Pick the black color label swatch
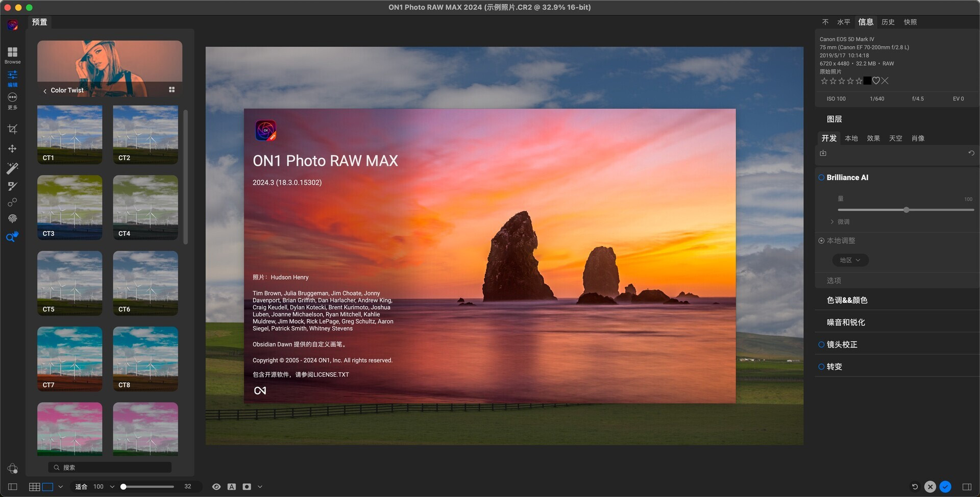The image size is (980, 497). [x=868, y=81]
